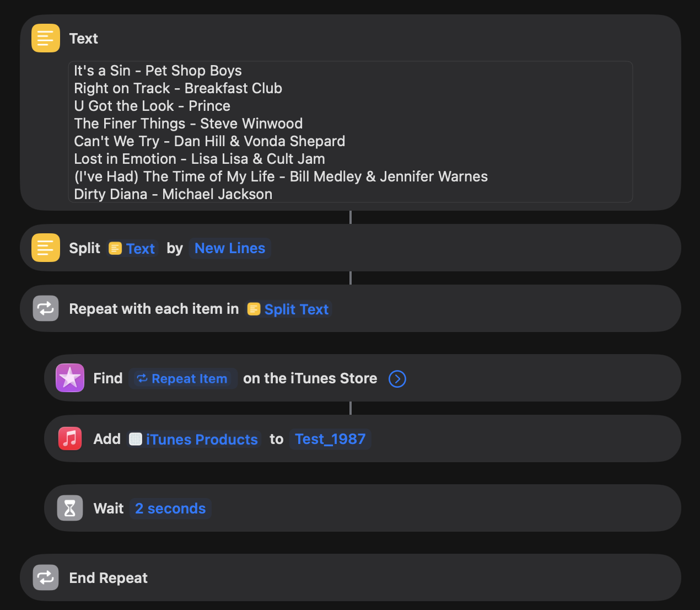Click the yellow Split Text action icon
This screenshot has width=700, height=610.
tap(45, 248)
